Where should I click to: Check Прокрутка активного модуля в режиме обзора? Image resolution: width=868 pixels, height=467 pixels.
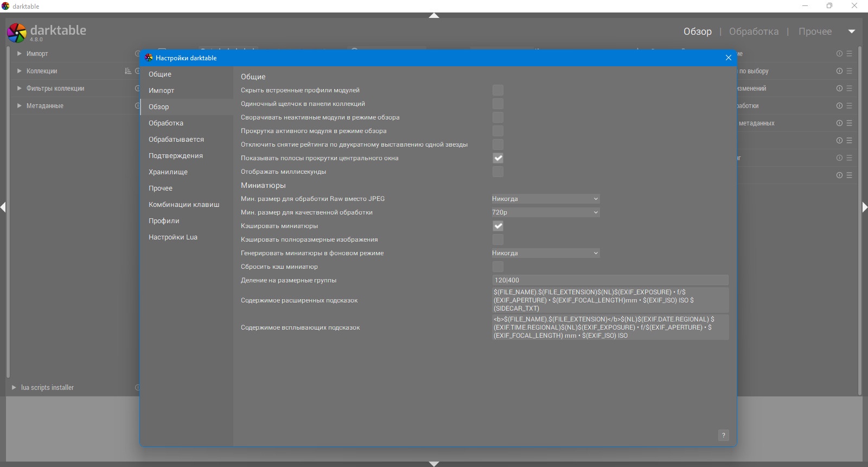498,131
